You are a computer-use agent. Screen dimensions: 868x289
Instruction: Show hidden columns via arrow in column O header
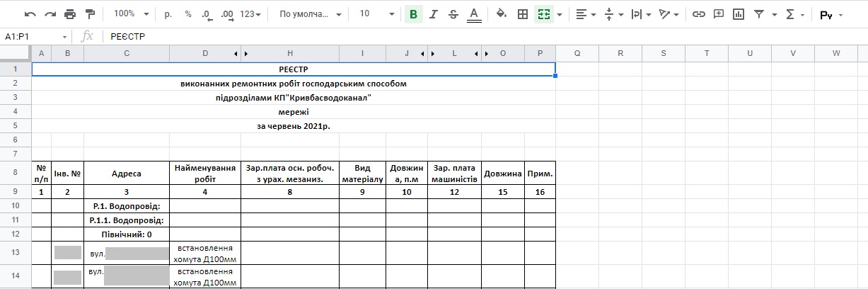click(x=487, y=54)
